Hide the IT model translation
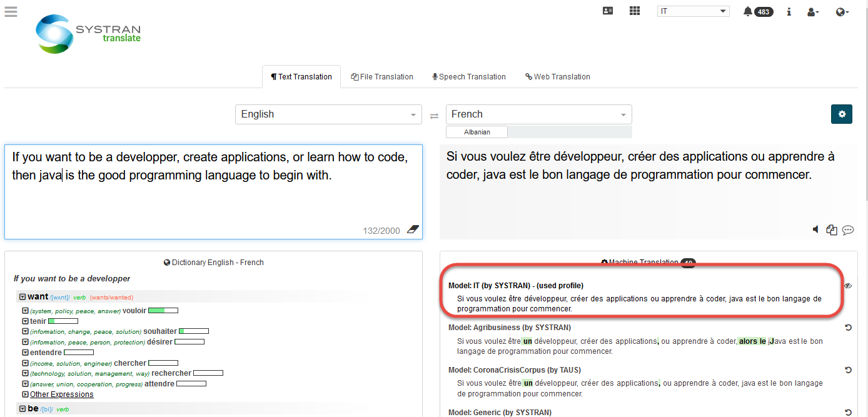This screenshot has width=868, height=417. (x=848, y=286)
